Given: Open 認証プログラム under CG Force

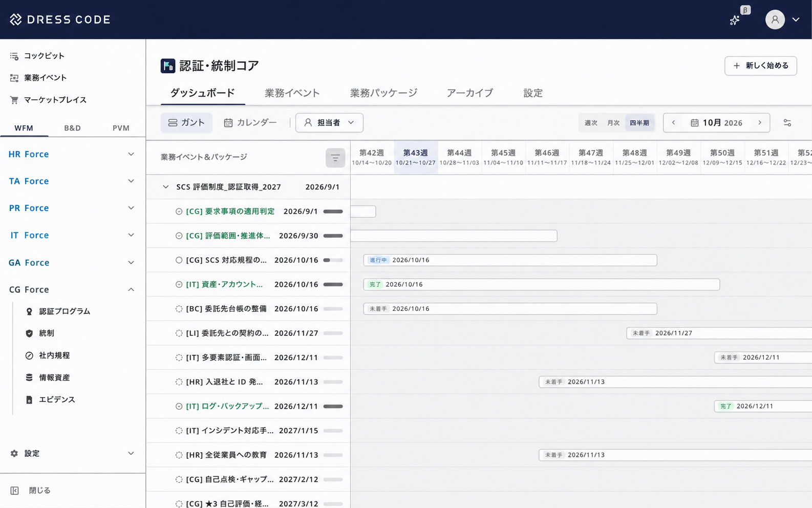Looking at the screenshot, I should 65,311.
